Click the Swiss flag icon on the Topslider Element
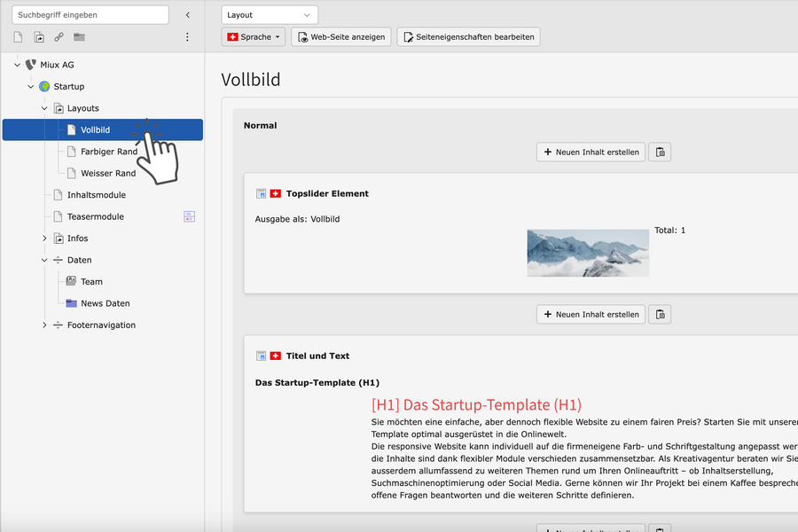This screenshot has width=798, height=532. pos(274,193)
